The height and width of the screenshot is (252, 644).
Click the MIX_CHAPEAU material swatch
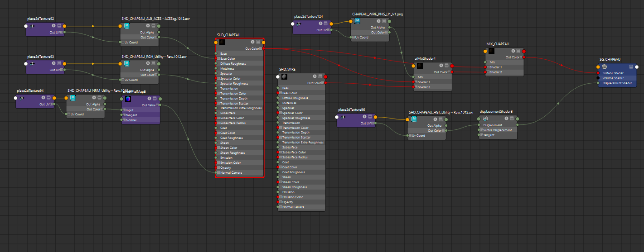pyautogui.click(x=491, y=51)
